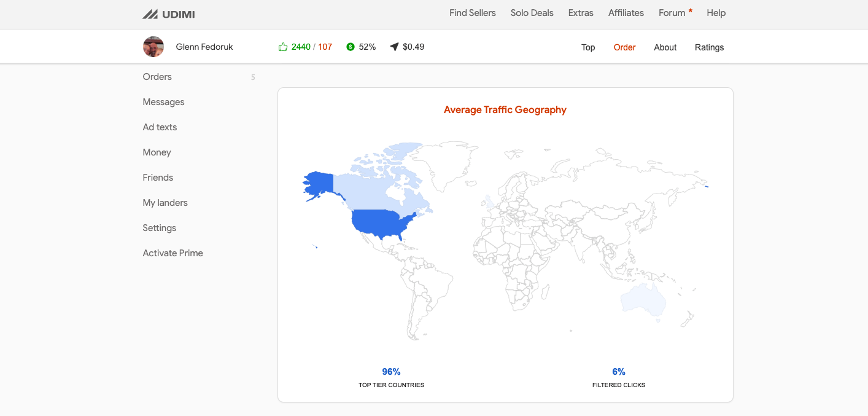
Task: Open the About tab
Action: tap(665, 47)
